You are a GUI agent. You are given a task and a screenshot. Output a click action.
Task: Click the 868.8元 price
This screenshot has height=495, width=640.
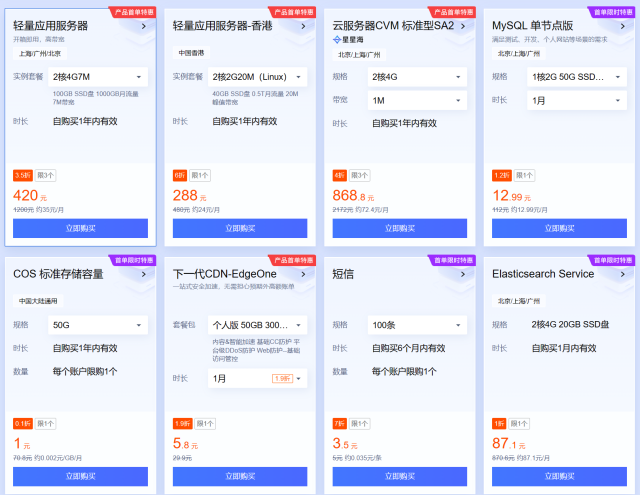(x=353, y=196)
